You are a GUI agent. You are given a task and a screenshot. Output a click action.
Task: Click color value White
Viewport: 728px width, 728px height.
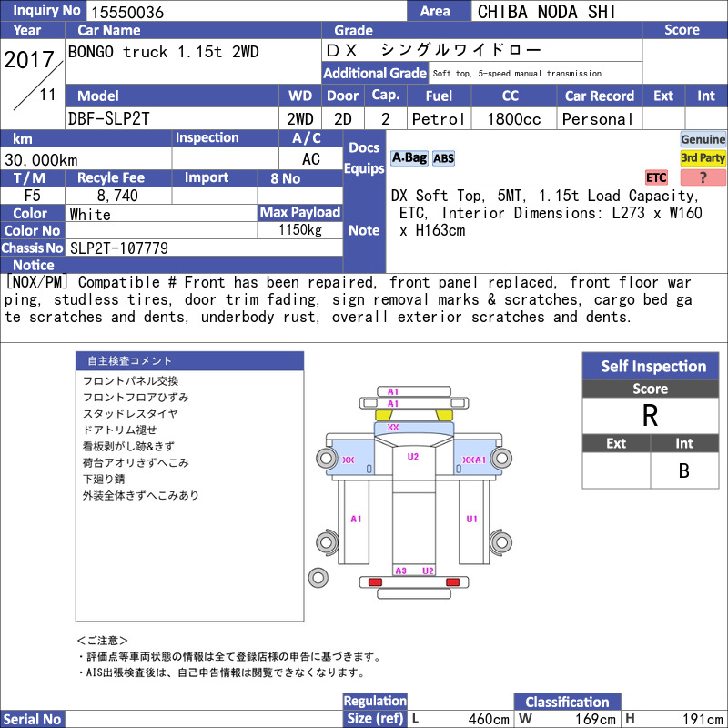point(90,214)
